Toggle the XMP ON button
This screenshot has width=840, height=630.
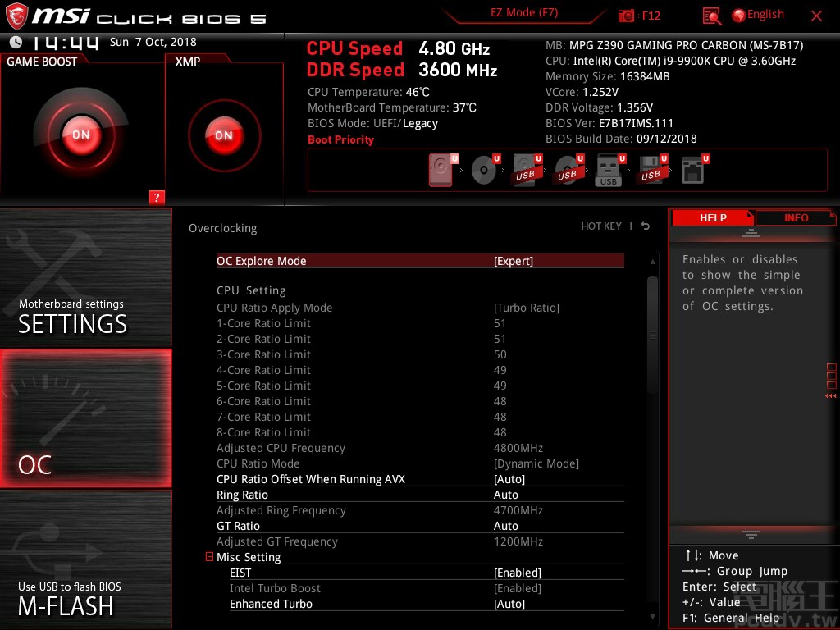224,135
